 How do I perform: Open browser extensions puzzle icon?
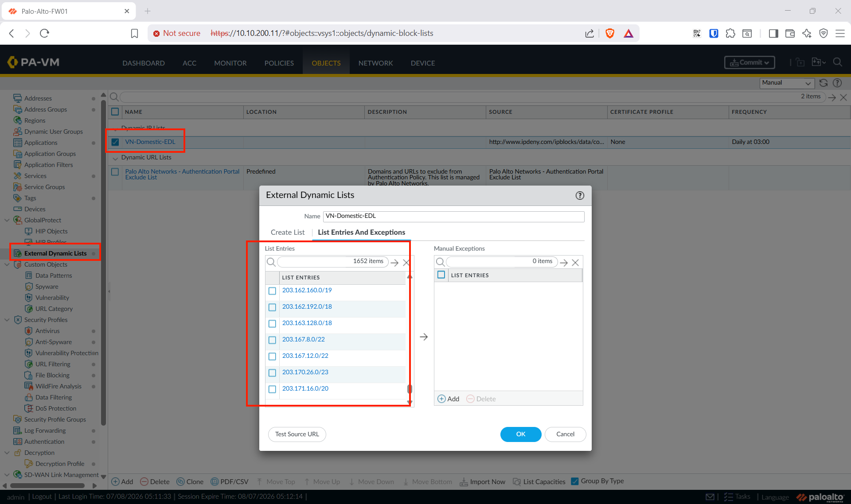pyautogui.click(x=730, y=33)
